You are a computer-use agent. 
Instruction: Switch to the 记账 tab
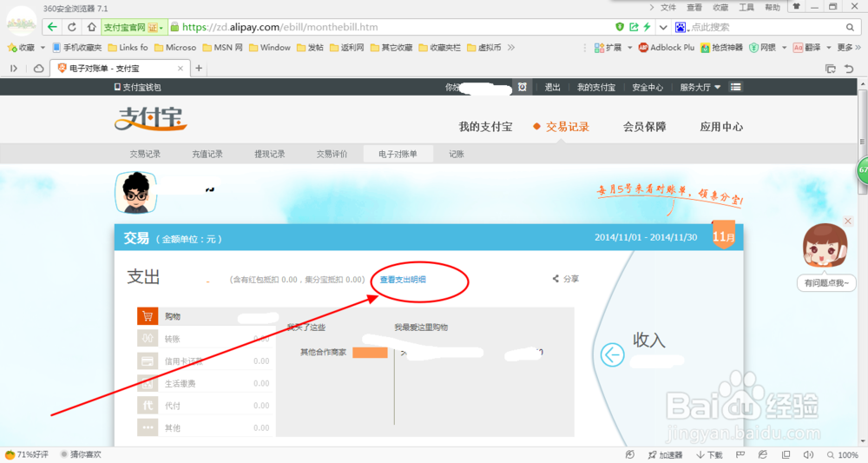tap(457, 154)
